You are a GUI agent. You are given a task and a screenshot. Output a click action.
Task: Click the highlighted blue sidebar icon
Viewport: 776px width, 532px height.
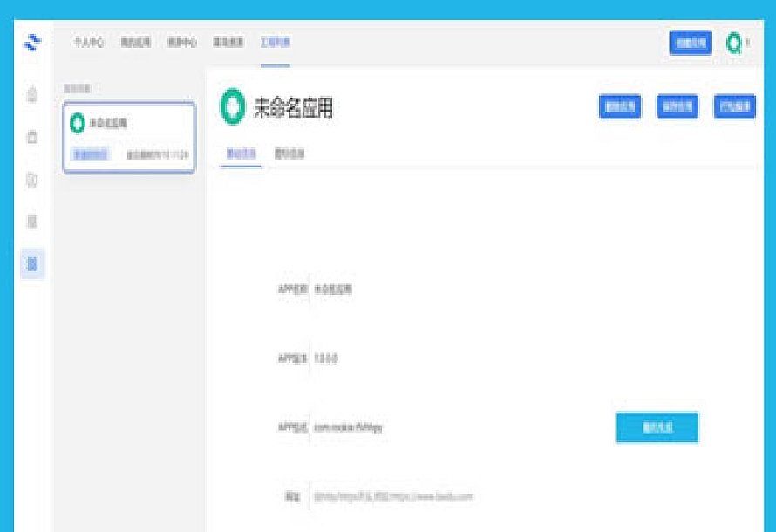click(32, 263)
